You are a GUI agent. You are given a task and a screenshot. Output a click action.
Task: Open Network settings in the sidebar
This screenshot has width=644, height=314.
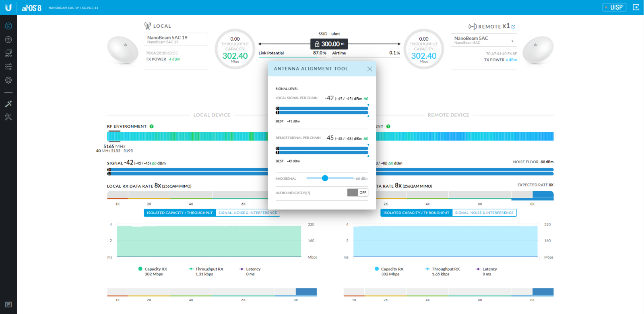tap(8, 53)
